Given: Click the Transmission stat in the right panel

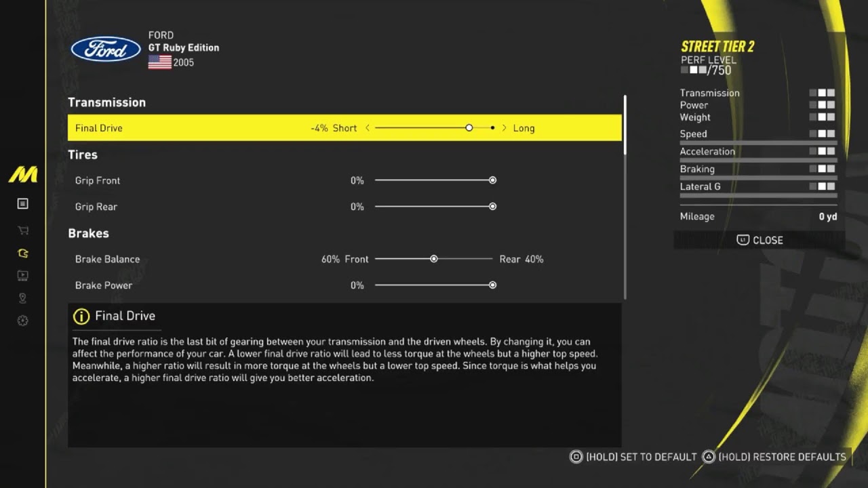Looking at the screenshot, I should [758, 93].
